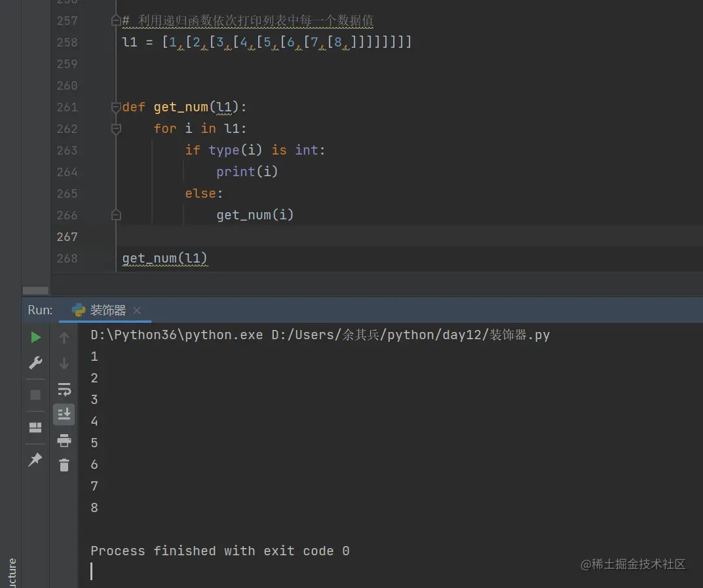
Task: Click fold end marker at line 266
Action: (116, 215)
